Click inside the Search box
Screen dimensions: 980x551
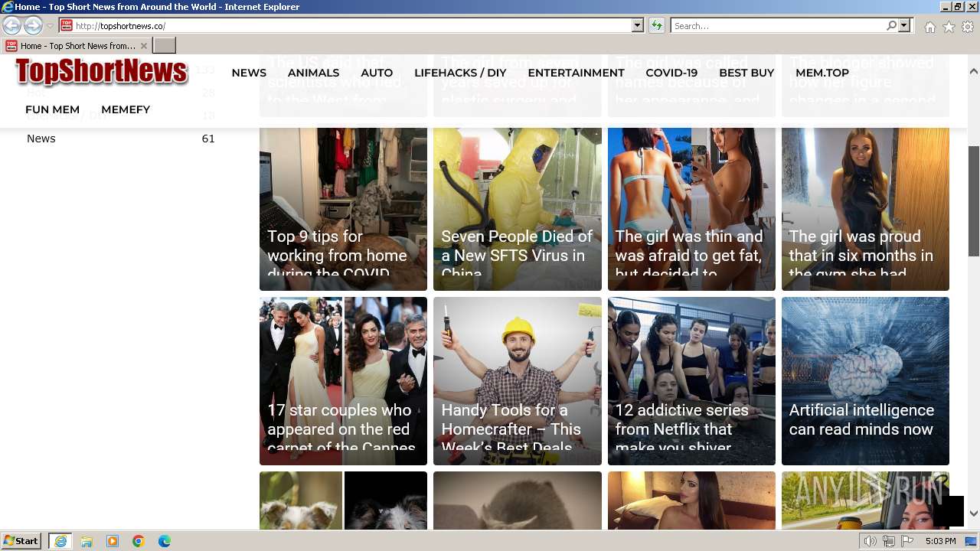(778, 26)
